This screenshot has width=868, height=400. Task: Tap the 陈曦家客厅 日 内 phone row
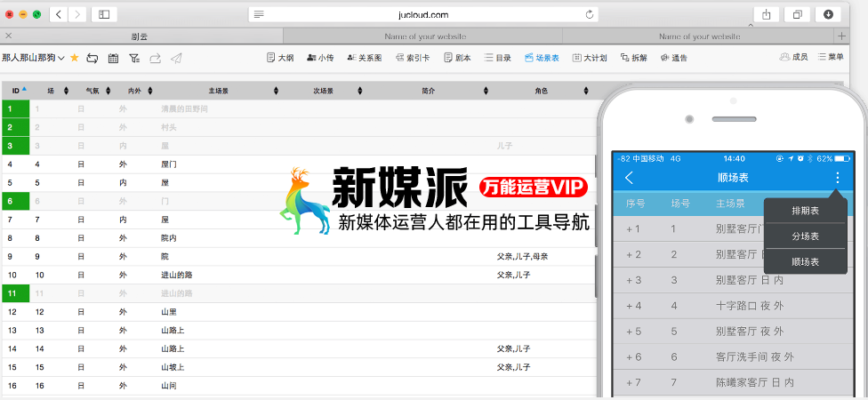click(731, 383)
